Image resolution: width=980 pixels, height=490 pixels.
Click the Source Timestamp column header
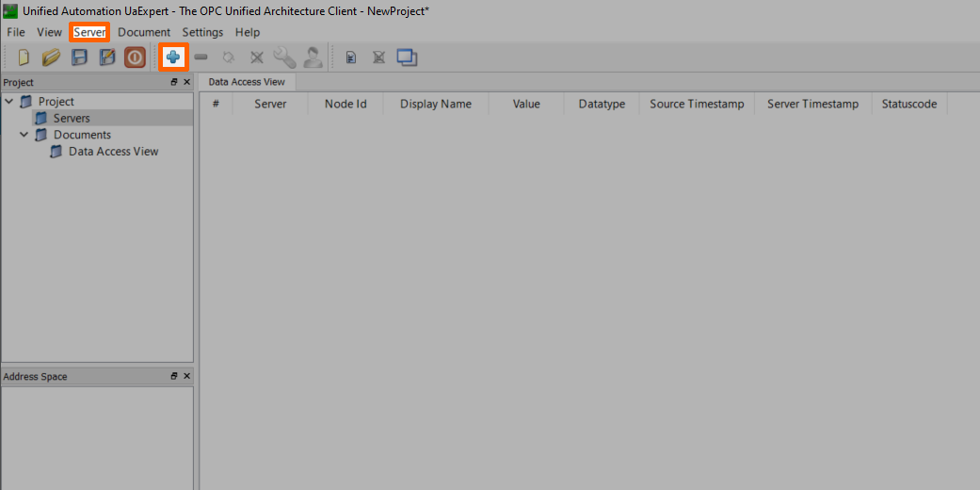pyautogui.click(x=697, y=104)
